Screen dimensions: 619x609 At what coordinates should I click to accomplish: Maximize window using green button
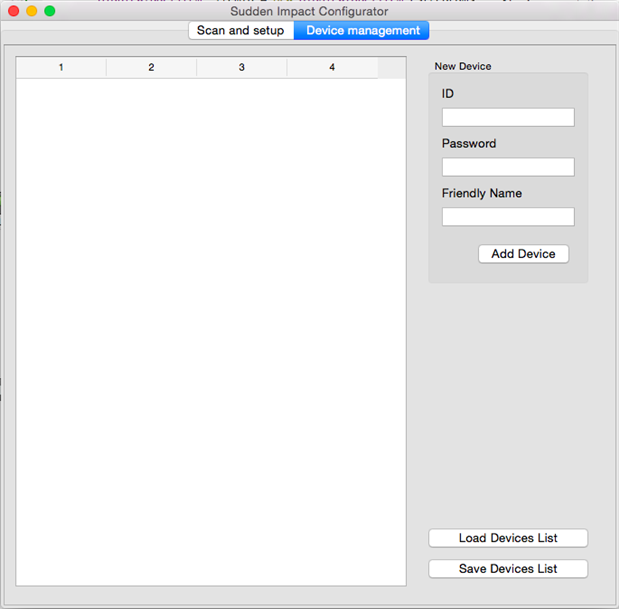click(50, 11)
